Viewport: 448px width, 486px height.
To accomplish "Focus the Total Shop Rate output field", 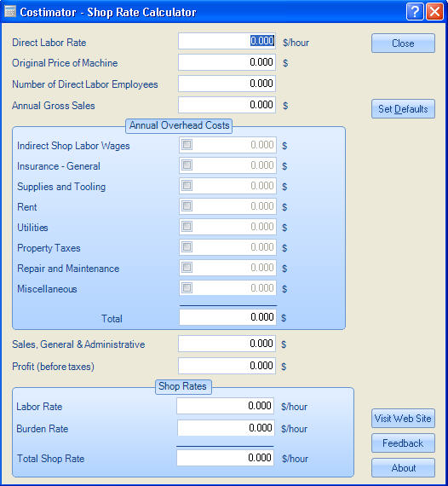I will tap(226, 458).
